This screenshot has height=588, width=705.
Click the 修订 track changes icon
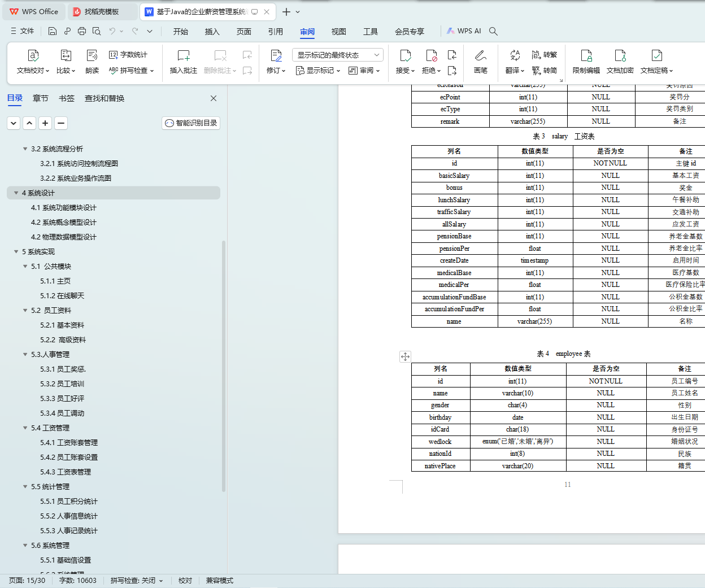[x=276, y=55]
